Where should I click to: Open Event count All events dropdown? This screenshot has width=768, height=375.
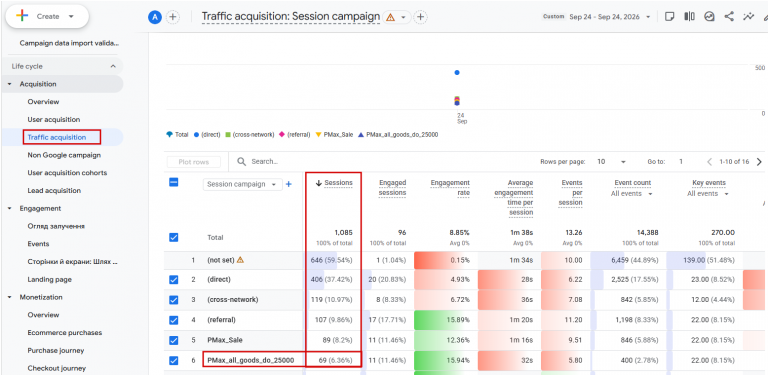[x=632, y=194]
